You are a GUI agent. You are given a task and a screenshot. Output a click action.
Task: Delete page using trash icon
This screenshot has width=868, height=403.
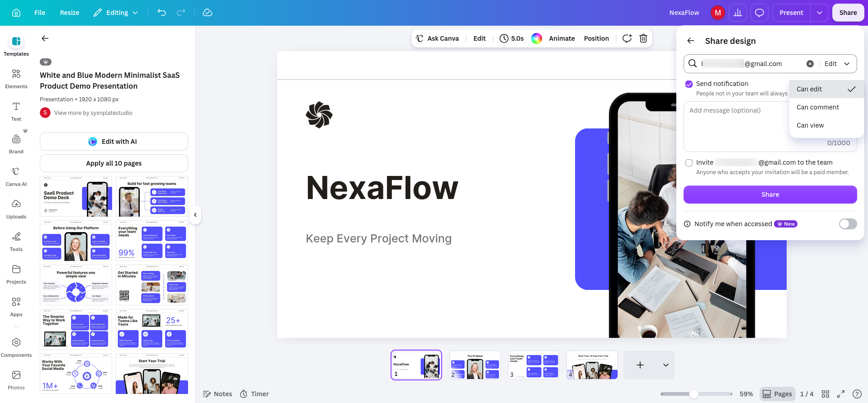coord(643,38)
